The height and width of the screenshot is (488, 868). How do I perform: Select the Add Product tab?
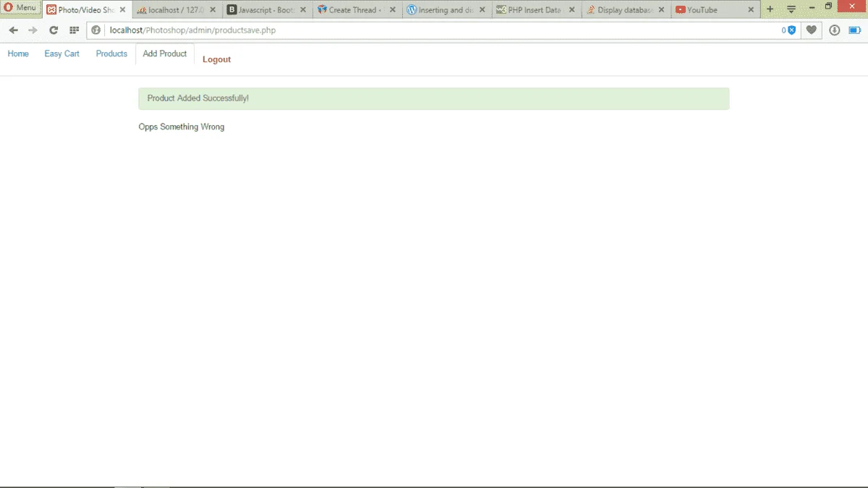[165, 53]
